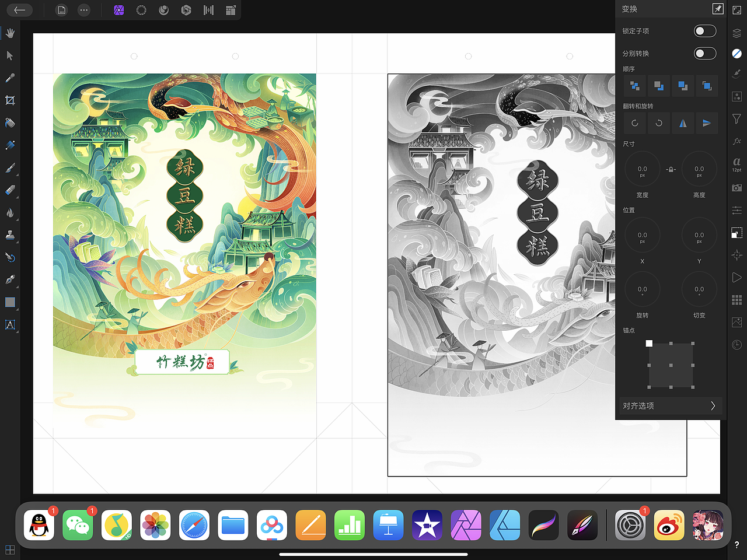The height and width of the screenshot is (560, 747).
Task: Select the Eraser tool
Action: click(x=10, y=190)
